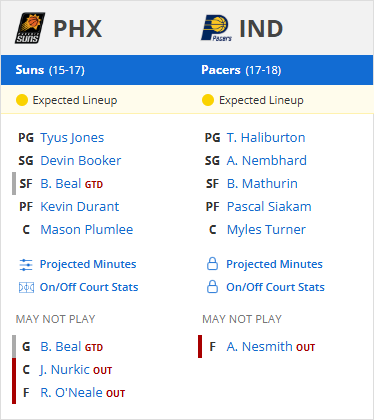Open A. Nesmith out player link
The height and width of the screenshot is (420, 374).
click(260, 347)
